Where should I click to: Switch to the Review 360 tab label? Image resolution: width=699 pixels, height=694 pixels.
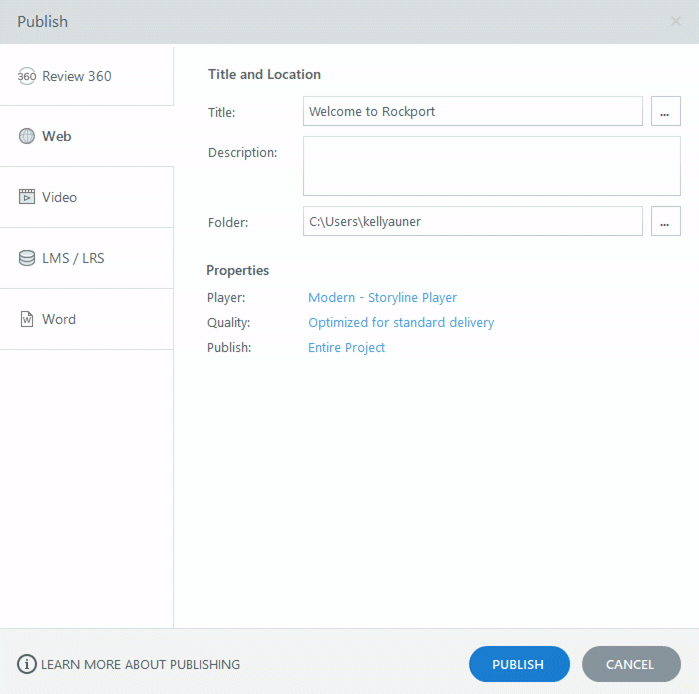pyautogui.click(x=77, y=76)
